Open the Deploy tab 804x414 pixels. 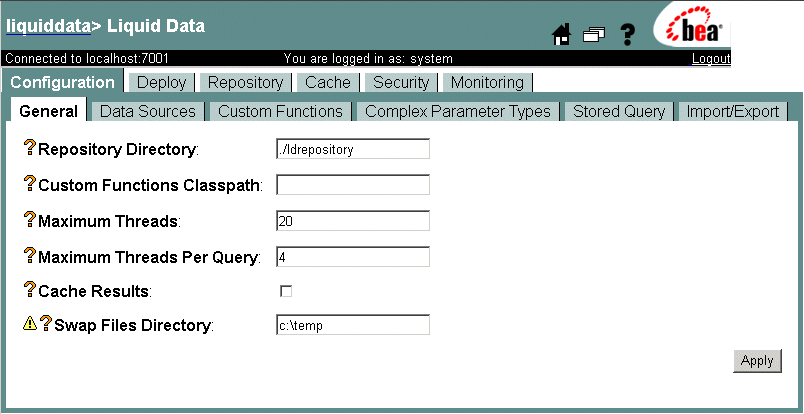[x=162, y=83]
